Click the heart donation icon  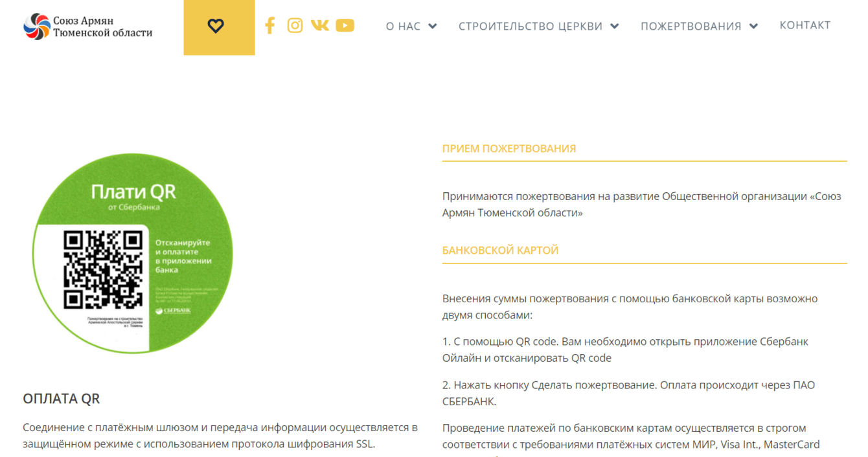(x=216, y=26)
